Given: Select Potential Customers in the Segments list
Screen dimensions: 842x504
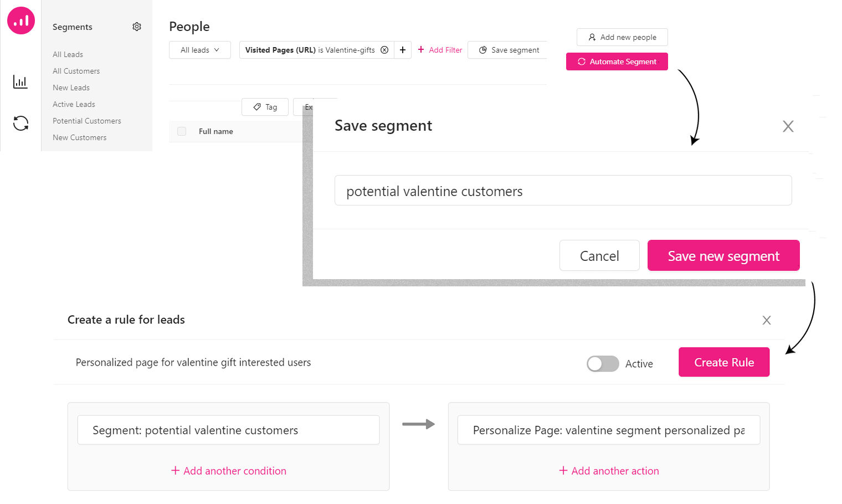Looking at the screenshot, I should point(86,121).
